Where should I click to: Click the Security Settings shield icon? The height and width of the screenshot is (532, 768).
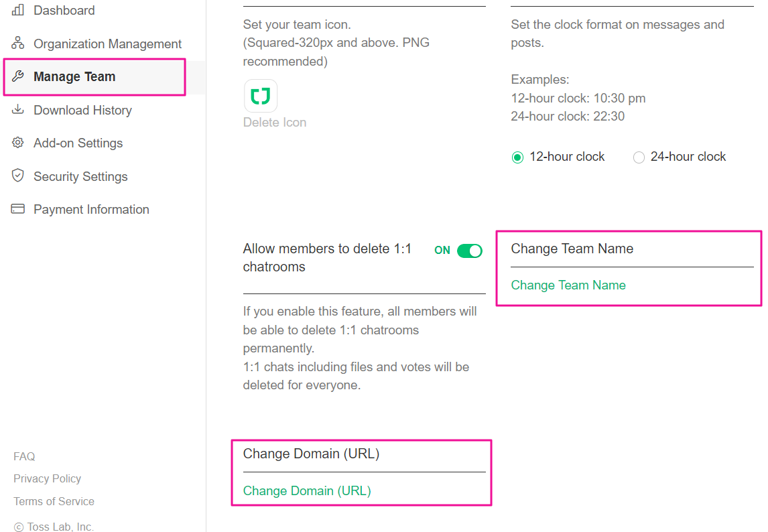click(18, 176)
